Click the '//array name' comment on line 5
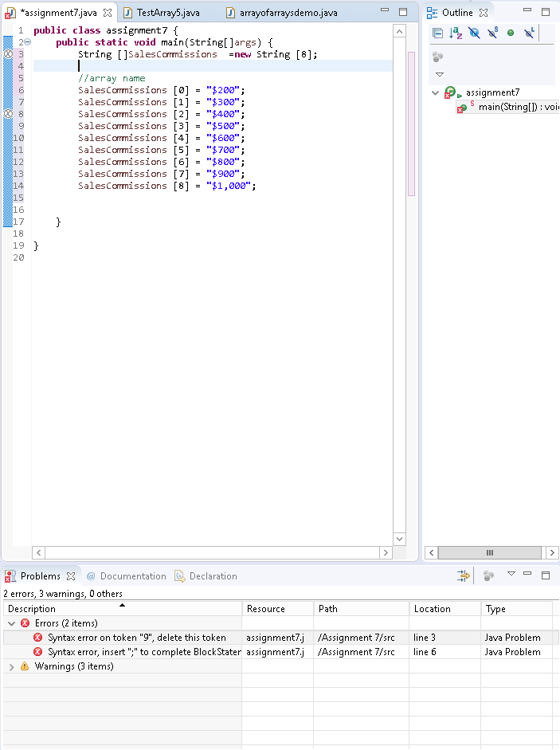 point(112,78)
